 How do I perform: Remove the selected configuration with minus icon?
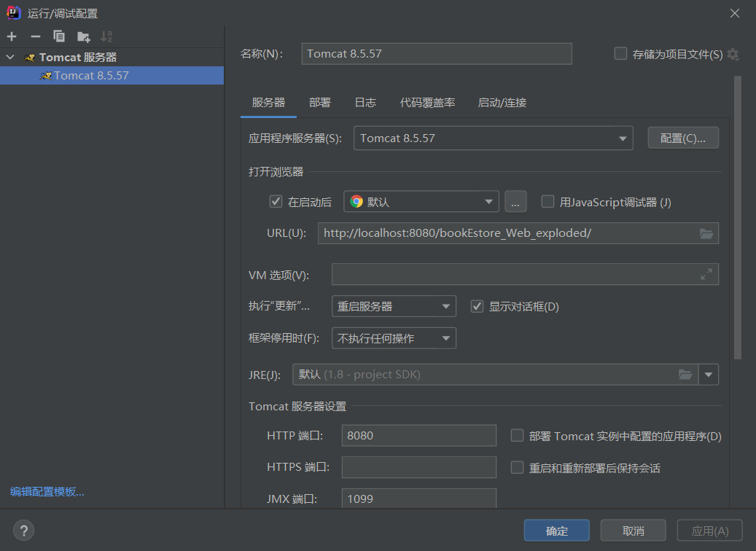(35, 36)
